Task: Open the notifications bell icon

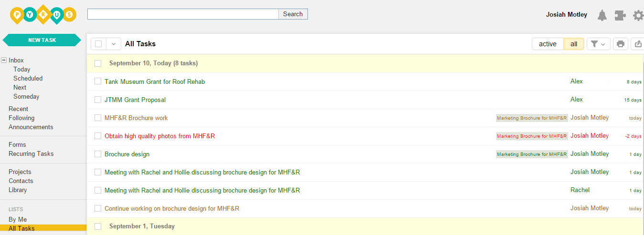Action: [x=602, y=15]
